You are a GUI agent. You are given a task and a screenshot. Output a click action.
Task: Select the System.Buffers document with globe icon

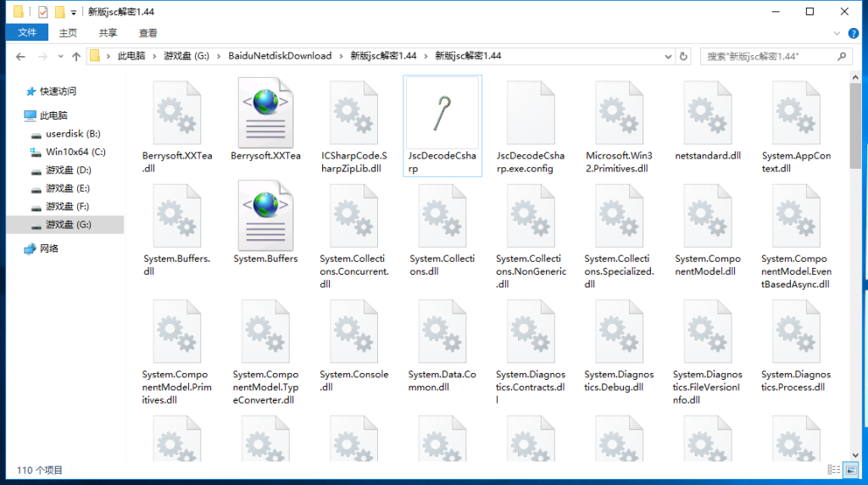pos(265,216)
